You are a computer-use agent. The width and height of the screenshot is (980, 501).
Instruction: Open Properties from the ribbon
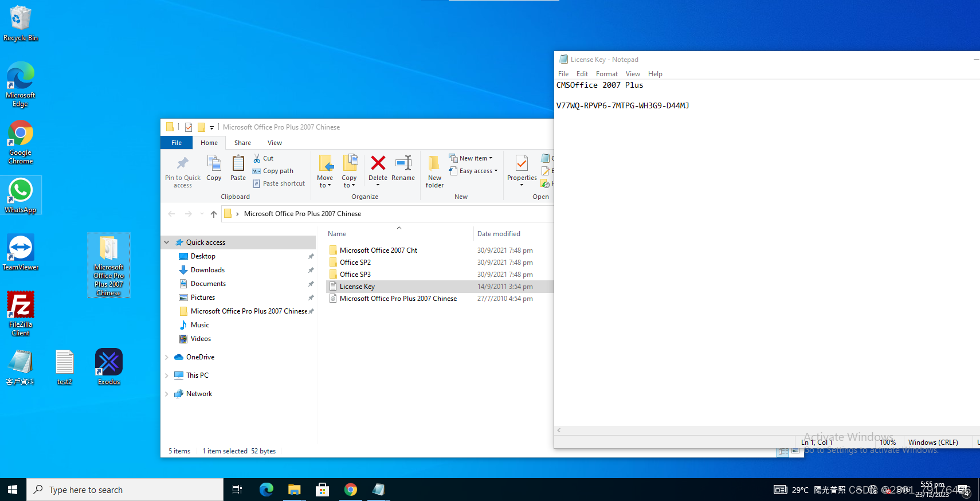point(522,170)
